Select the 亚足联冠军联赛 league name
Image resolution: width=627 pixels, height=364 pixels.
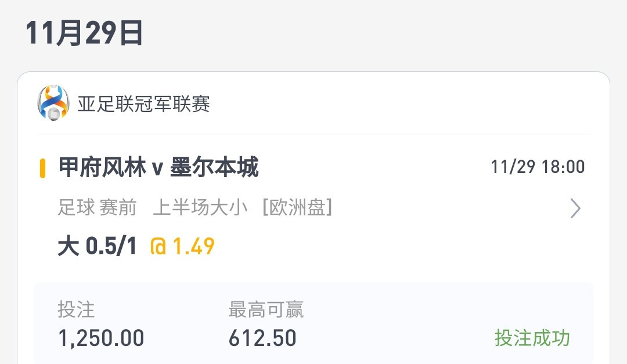click(x=143, y=104)
